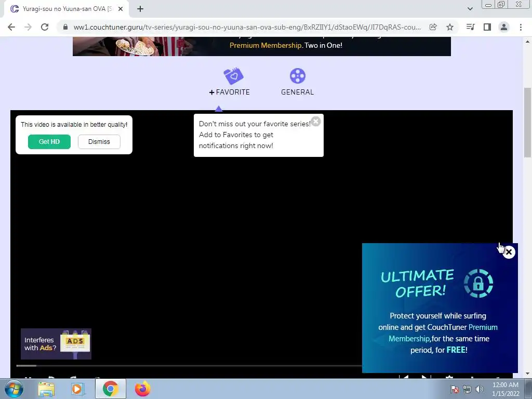Image resolution: width=532 pixels, height=399 pixels.
Task: Click Chrome icon in taskbar
Action: tap(110, 389)
